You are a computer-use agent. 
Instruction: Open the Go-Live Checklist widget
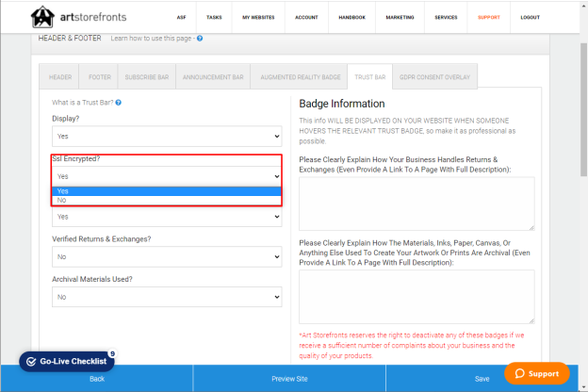pyautogui.click(x=67, y=361)
